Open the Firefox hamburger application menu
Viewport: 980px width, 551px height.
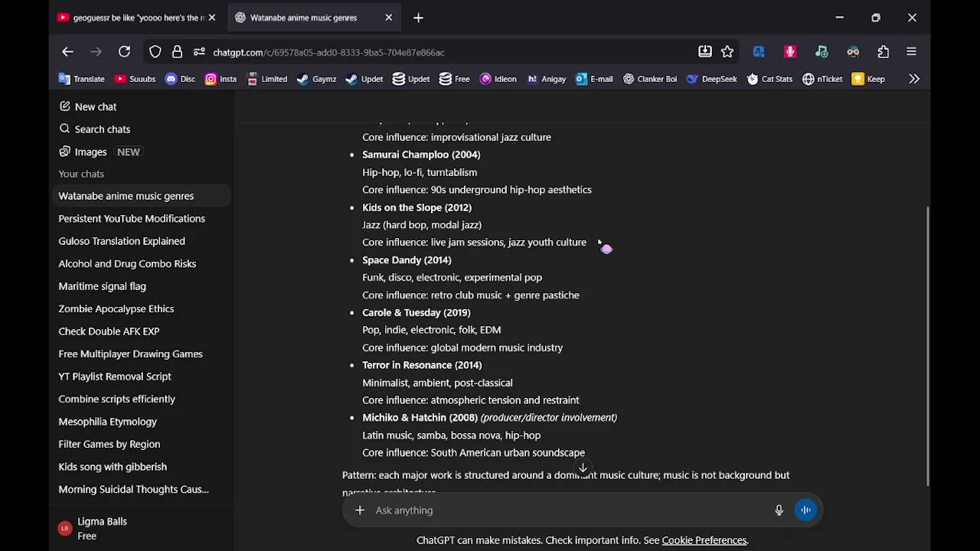[911, 52]
